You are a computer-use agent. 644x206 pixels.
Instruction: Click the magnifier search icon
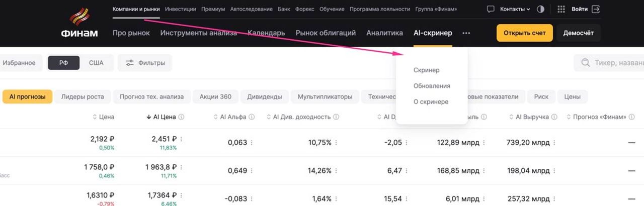pyautogui.click(x=586, y=63)
